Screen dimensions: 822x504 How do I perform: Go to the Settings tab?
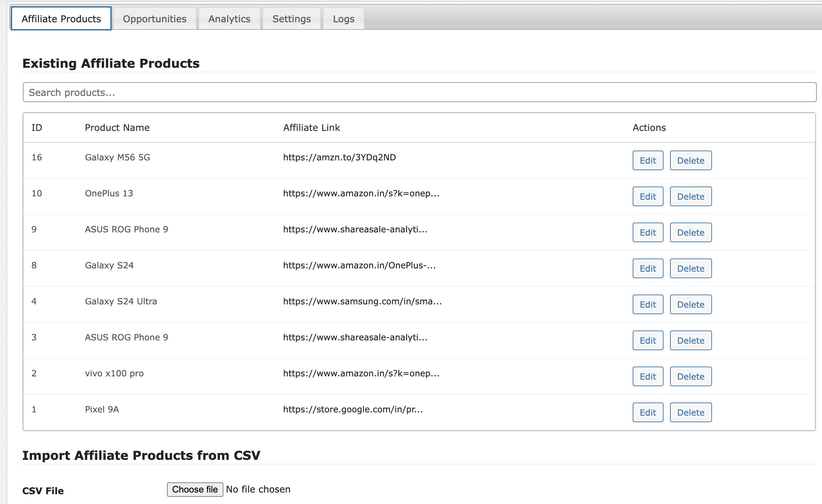click(x=291, y=18)
